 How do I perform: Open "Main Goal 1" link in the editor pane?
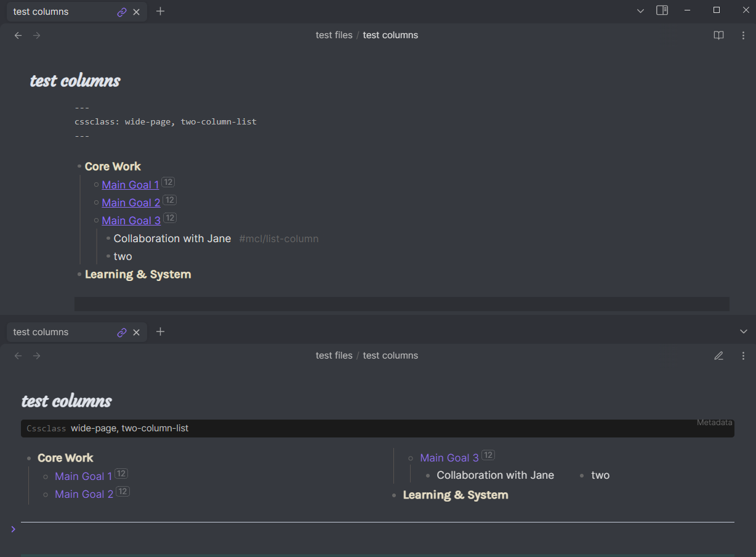pos(130,185)
